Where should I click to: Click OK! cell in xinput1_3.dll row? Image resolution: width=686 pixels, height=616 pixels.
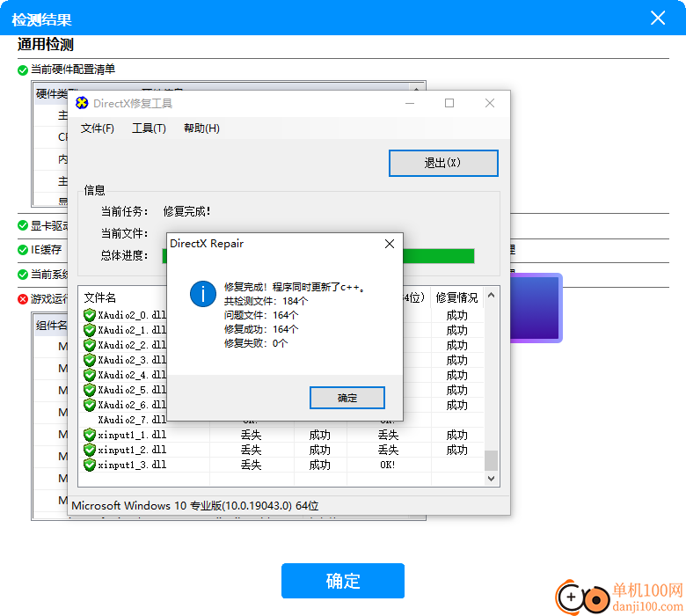pos(388,465)
